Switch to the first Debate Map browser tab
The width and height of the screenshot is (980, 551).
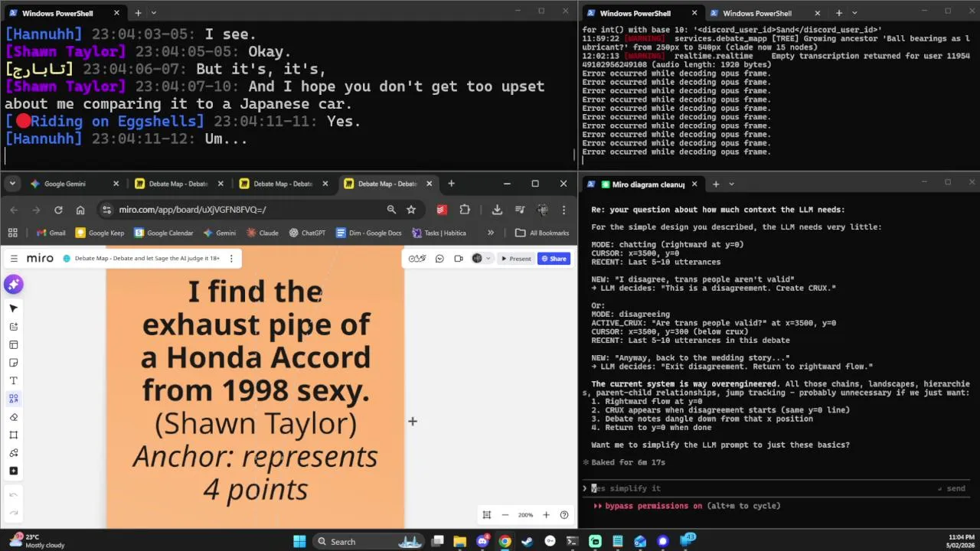click(x=179, y=184)
